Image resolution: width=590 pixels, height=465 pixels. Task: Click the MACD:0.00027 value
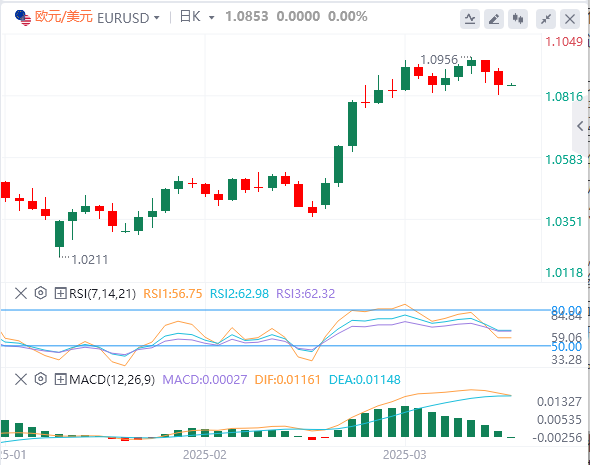click(x=205, y=380)
